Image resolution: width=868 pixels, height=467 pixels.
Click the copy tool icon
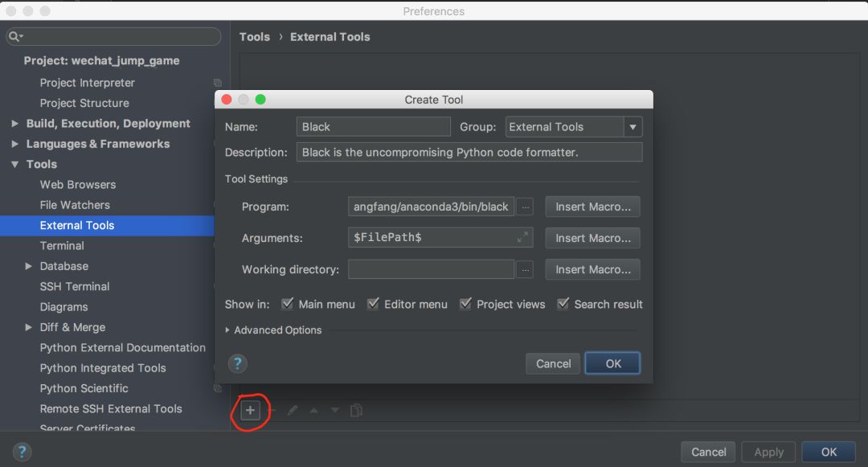click(x=357, y=411)
